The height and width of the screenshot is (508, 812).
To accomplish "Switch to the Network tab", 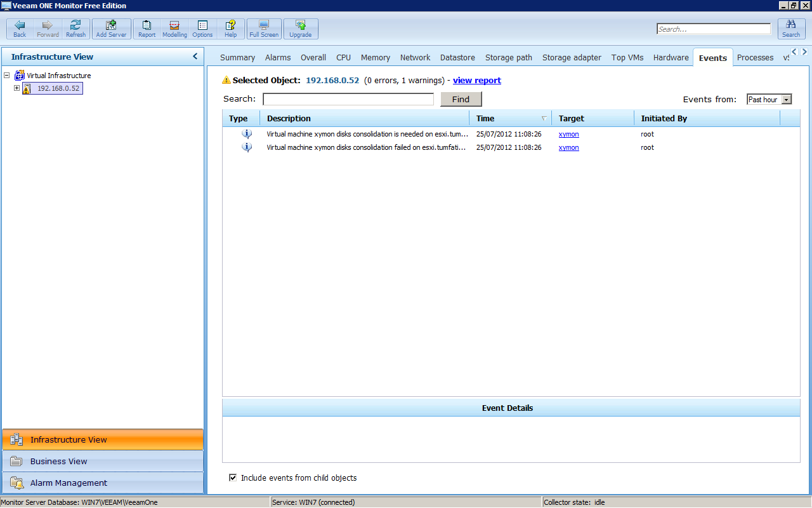I will coord(416,57).
